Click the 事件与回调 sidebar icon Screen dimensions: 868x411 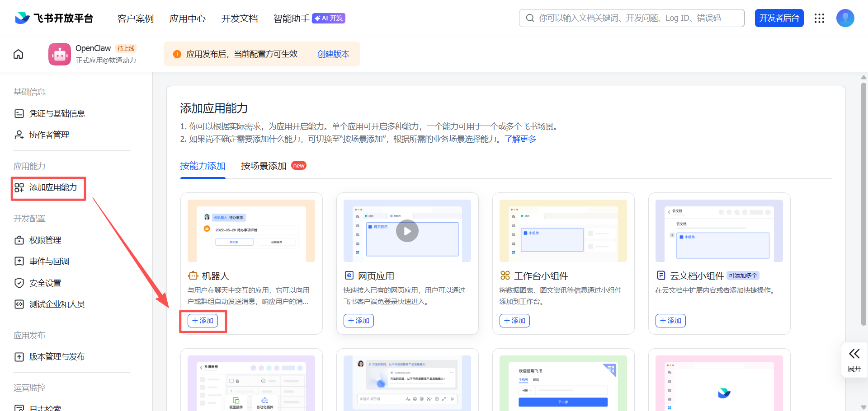(19, 261)
